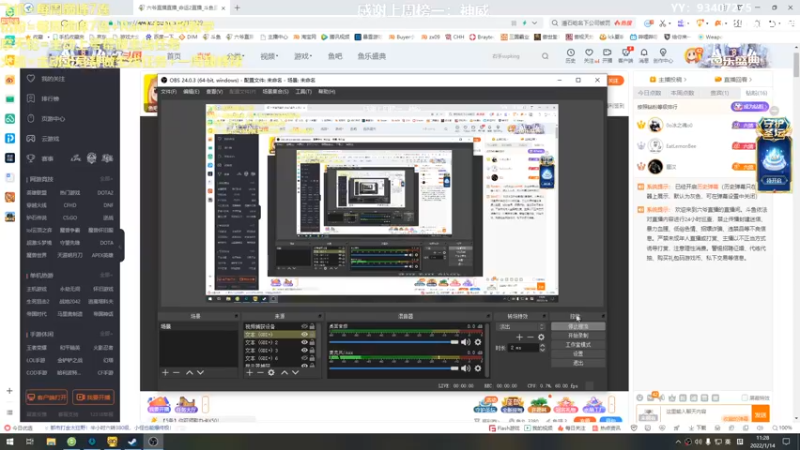Toggle visibility of selected 文本 (GDI+) source
The image size is (800, 450).
point(305,335)
